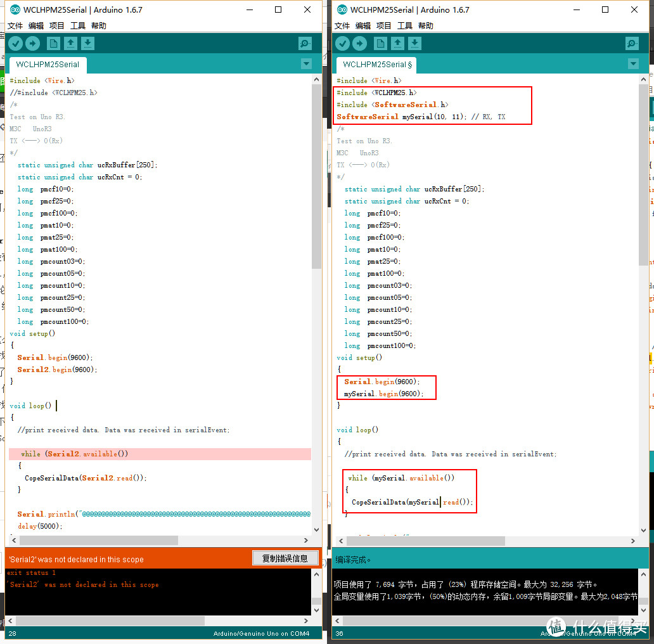Click Save sketch down-arrow icon in left window
This screenshot has width=654, height=644.
coord(87,43)
